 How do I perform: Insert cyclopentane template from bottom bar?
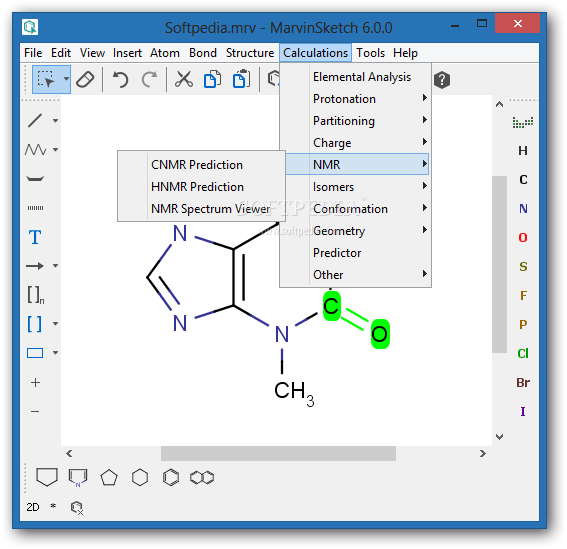pos(109,477)
